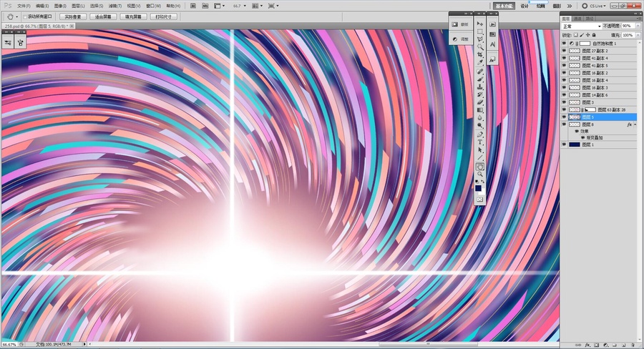Open the 编辑(E) menu

point(42,6)
